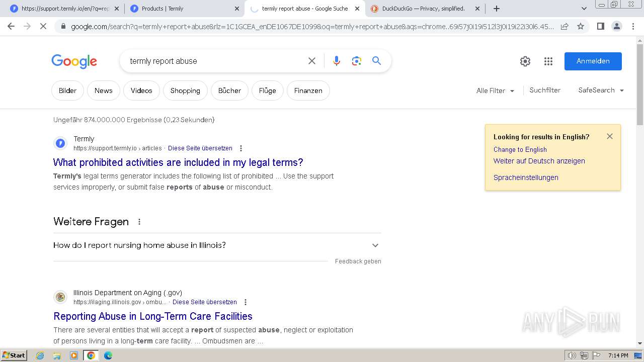The height and width of the screenshot is (362, 644).
Task: Open Google settings gear icon
Action: 525,61
